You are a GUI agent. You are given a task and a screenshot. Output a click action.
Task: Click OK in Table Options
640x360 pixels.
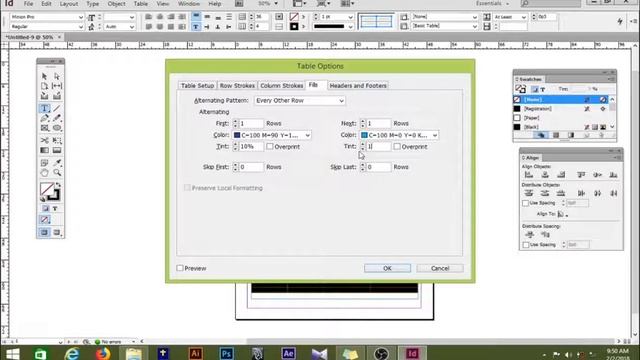pos(387,268)
